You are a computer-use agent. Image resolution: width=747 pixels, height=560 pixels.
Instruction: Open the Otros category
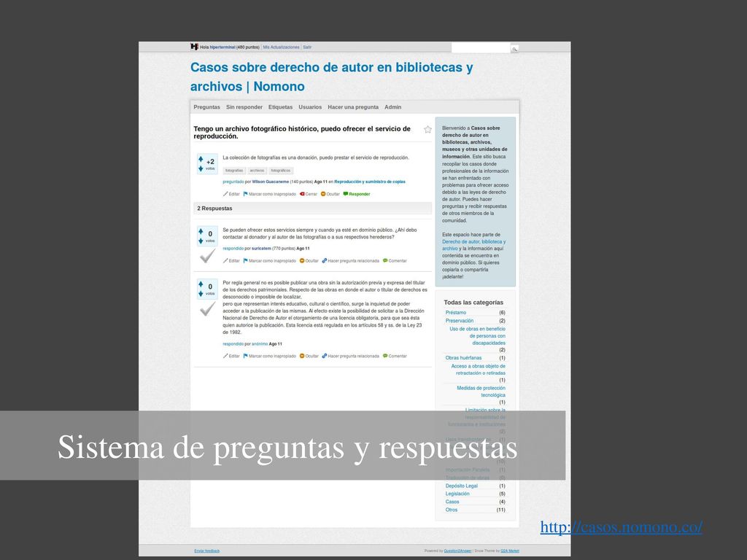(x=451, y=510)
